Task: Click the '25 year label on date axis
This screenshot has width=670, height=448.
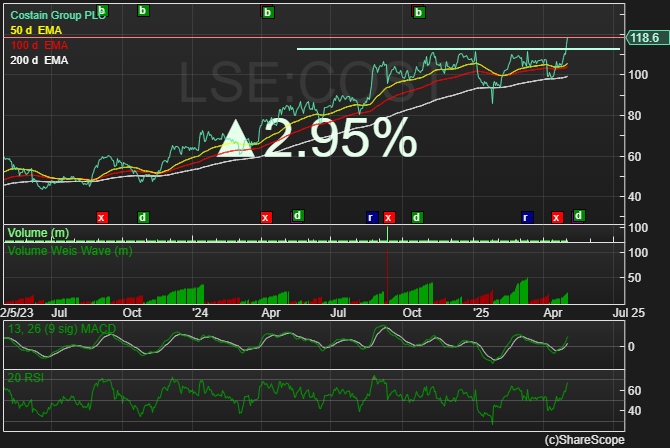Action: [x=481, y=312]
